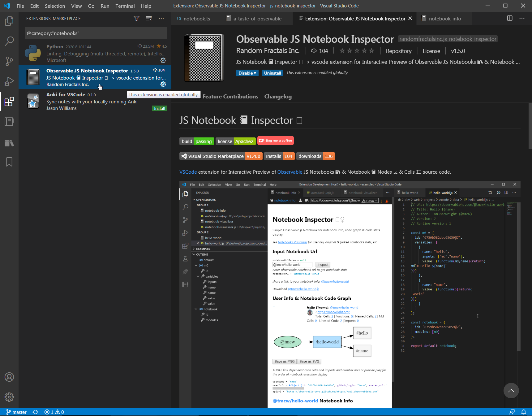Click the Visual Studio Marketplace v1.4.0 badge
The width and height of the screenshot is (532, 416).
221,156
